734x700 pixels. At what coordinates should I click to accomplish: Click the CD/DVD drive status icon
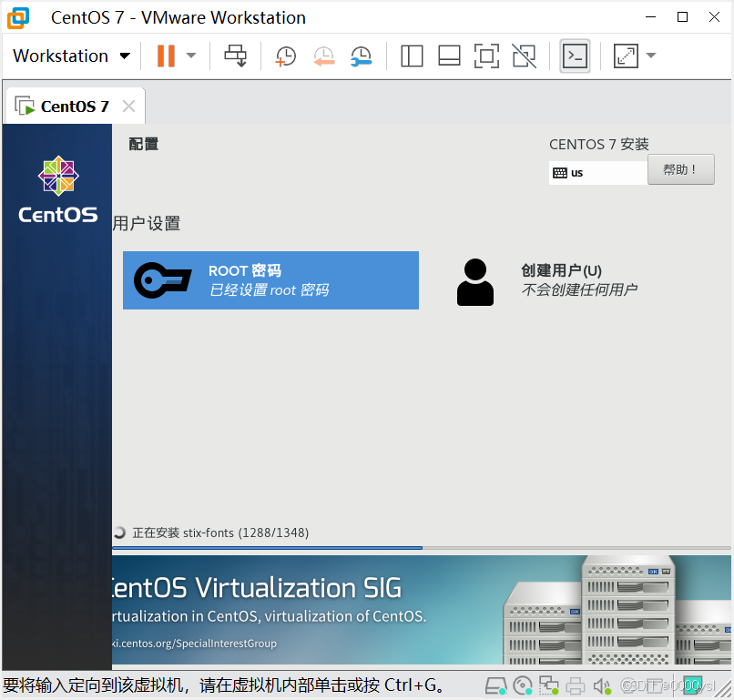pyautogui.click(x=523, y=686)
